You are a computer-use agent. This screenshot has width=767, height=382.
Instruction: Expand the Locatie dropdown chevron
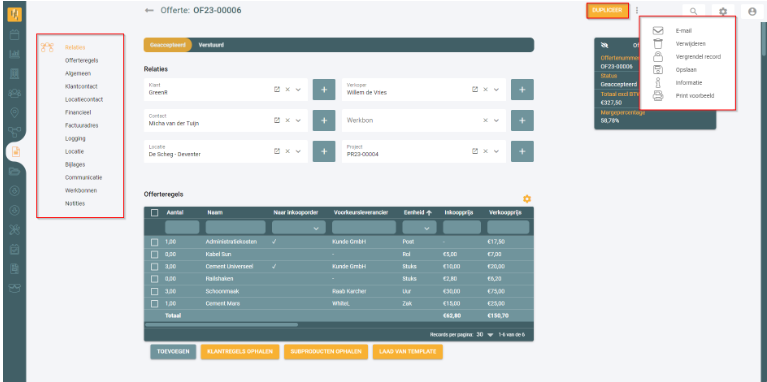coord(298,151)
